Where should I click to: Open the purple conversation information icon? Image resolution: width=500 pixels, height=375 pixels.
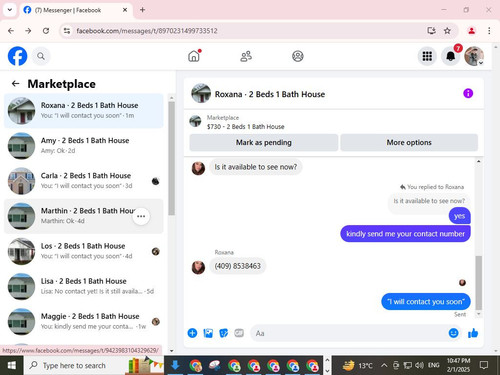pos(468,93)
